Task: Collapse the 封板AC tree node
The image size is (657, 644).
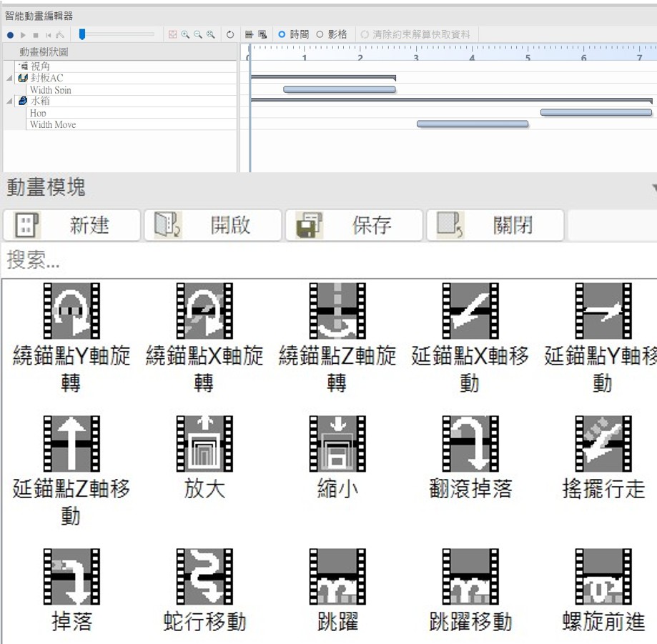Action: pos(9,78)
